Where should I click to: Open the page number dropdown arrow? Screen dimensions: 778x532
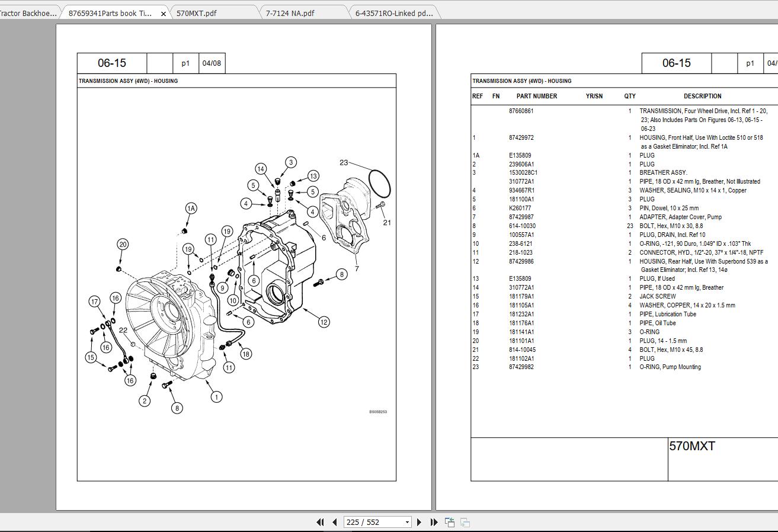[407, 522]
